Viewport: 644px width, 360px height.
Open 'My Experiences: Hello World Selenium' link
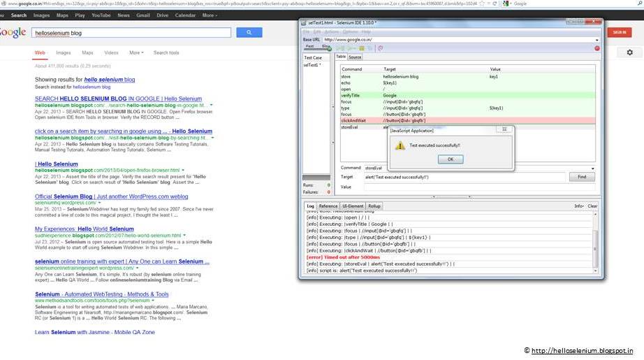click(x=85, y=229)
